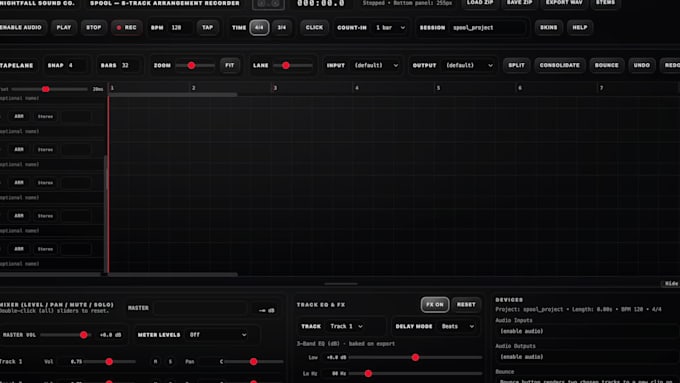Select the 4/4 time signature
The image size is (680, 383).
coord(259,27)
